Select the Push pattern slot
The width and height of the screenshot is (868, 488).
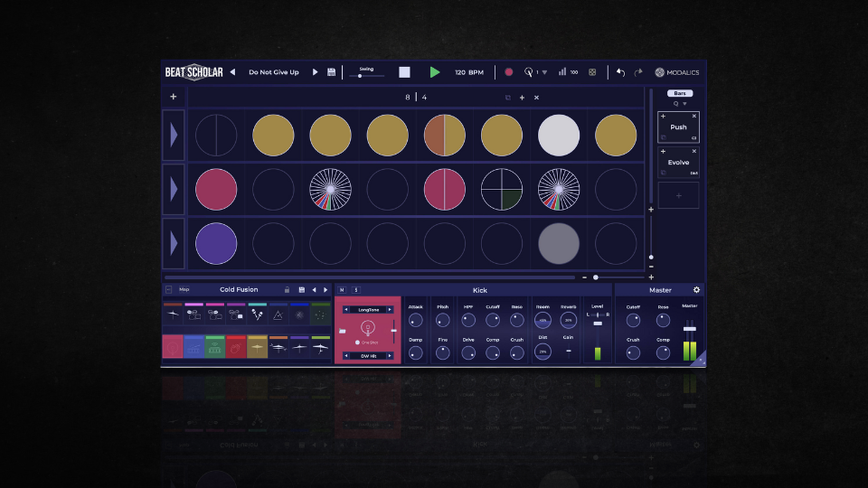(x=678, y=127)
